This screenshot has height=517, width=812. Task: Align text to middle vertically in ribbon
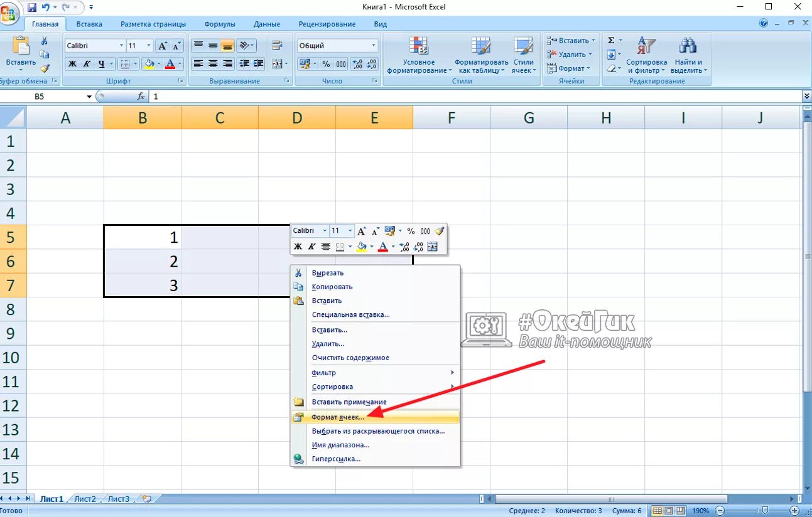pos(213,45)
